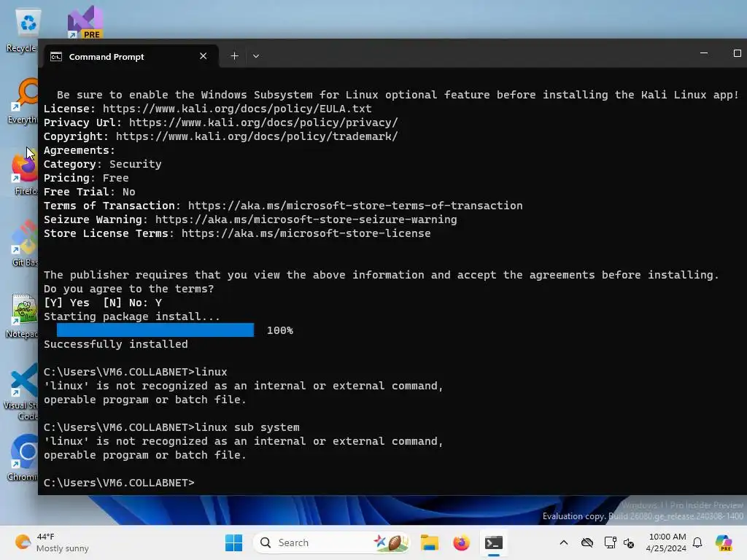747x560 pixels.
Task: Launch the Everything search desktop shortcut
Action: 25,101
